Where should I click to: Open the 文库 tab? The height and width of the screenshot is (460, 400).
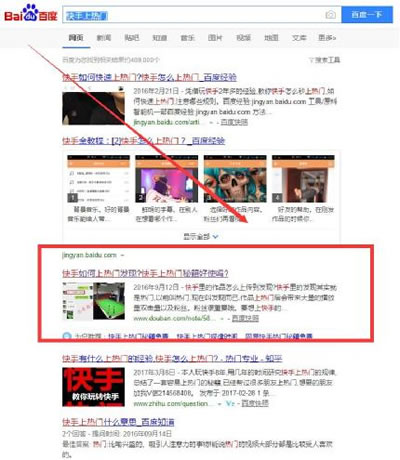point(299,38)
